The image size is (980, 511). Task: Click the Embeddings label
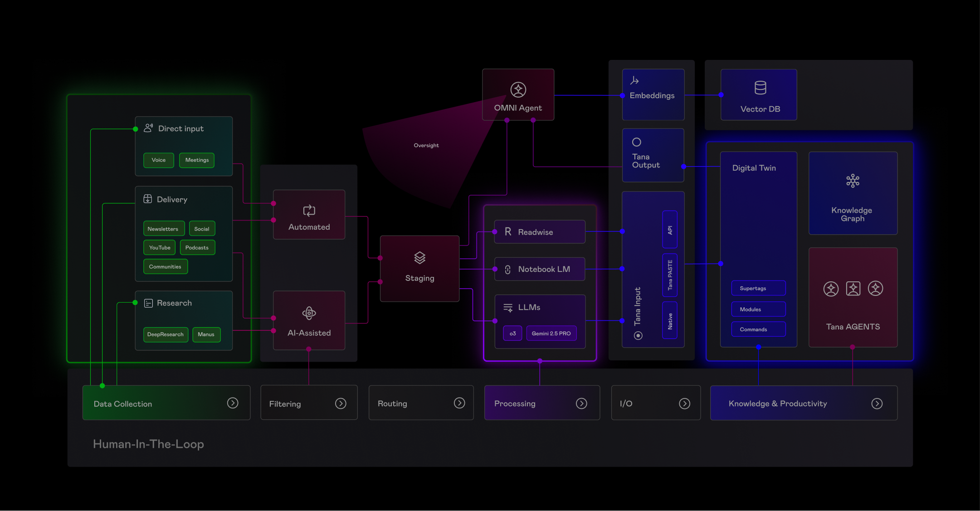pos(652,96)
